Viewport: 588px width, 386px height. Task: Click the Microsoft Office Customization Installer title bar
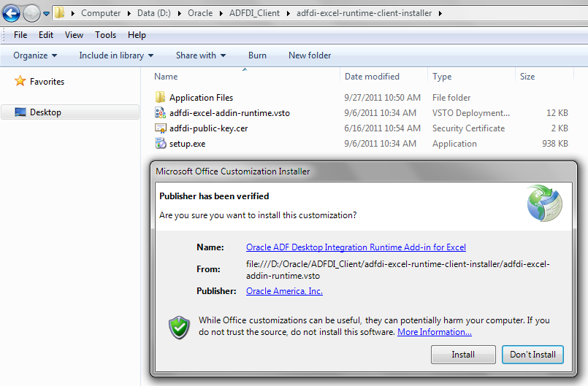point(363,171)
